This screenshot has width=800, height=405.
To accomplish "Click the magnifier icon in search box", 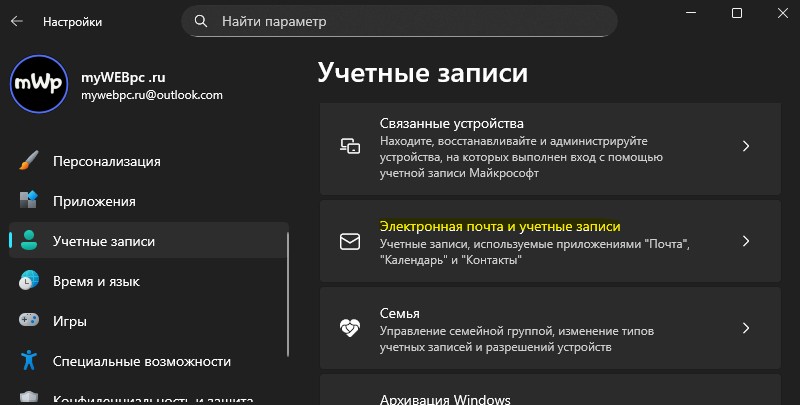I will [x=201, y=20].
